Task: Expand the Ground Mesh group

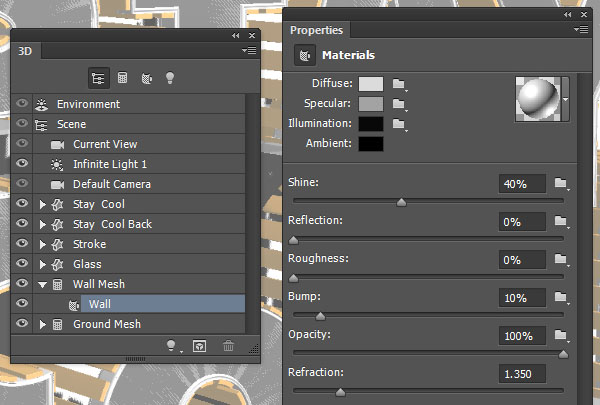Action: (x=43, y=325)
